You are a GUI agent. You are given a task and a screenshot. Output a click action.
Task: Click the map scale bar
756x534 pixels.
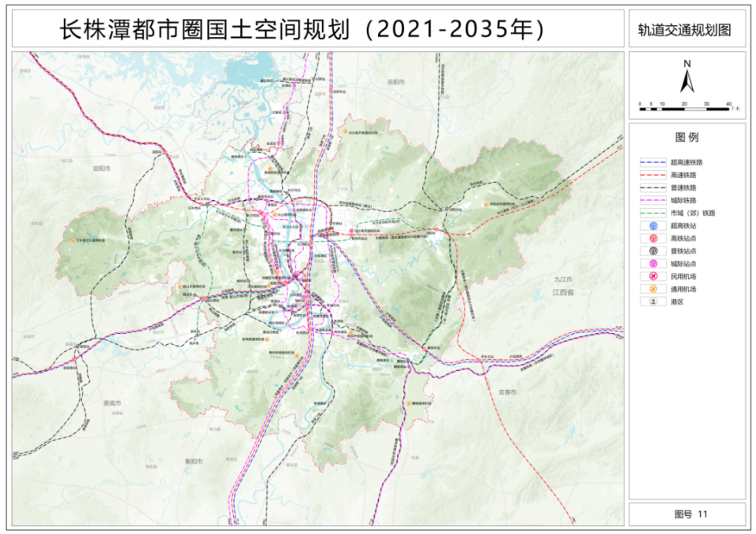coord(685,109)
